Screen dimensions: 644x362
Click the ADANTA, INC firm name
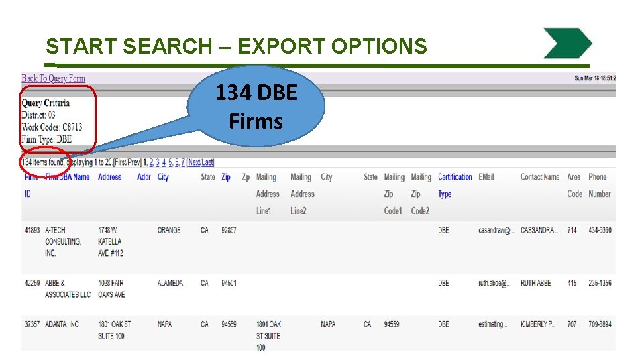coord(62,324)
